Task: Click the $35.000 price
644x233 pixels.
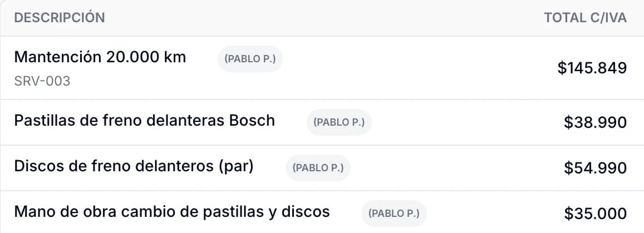Action: 595,214
